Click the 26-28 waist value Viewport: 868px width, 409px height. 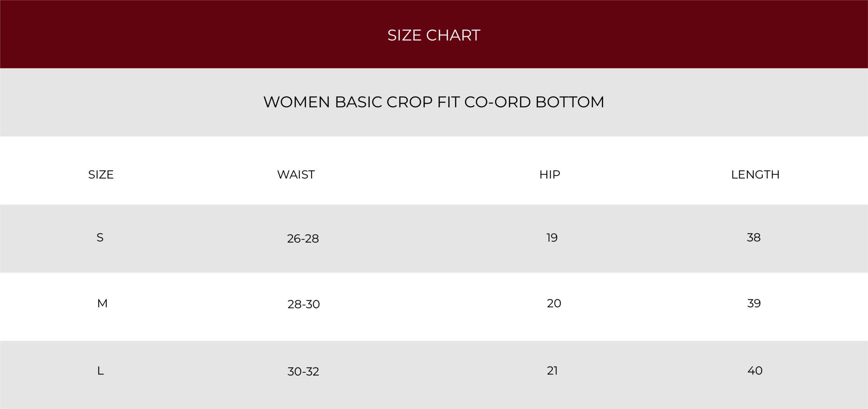point(303,239)
